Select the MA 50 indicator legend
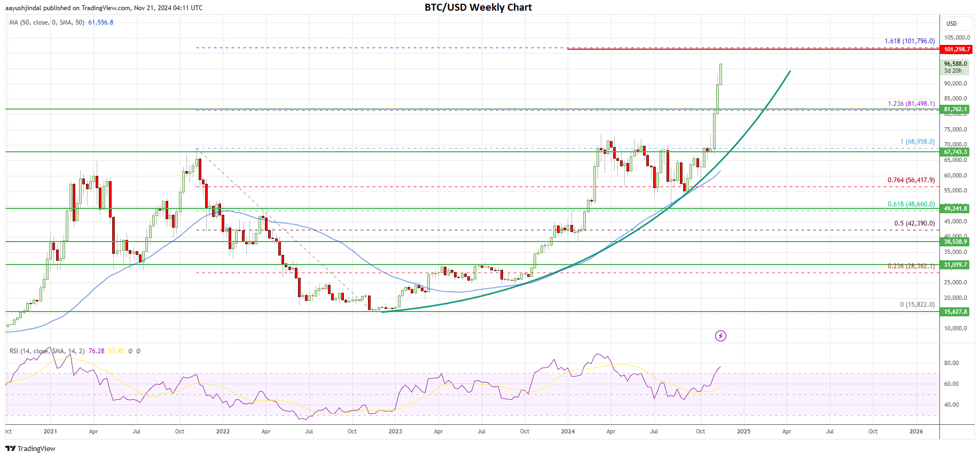The width and height of the screenshot is (980, 458). click(47, 22)
